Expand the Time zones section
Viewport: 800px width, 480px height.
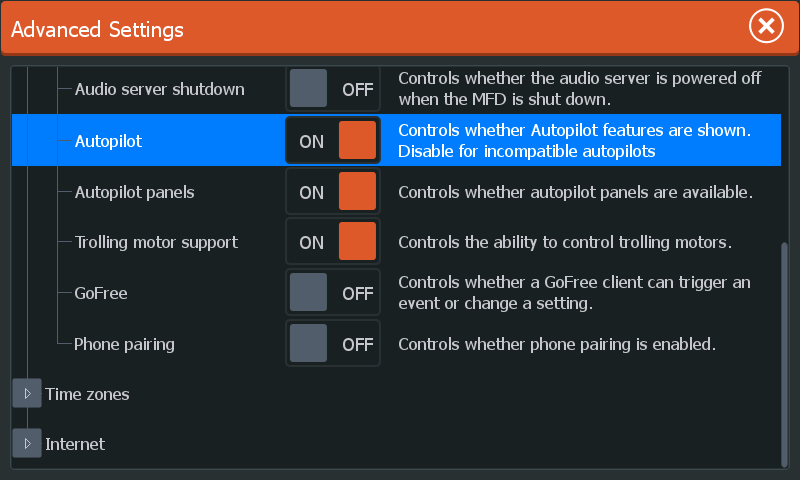point(27,393)
